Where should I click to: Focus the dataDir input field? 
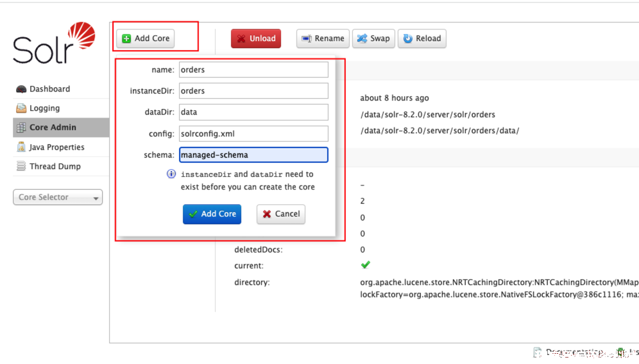[x=253, y=112]
